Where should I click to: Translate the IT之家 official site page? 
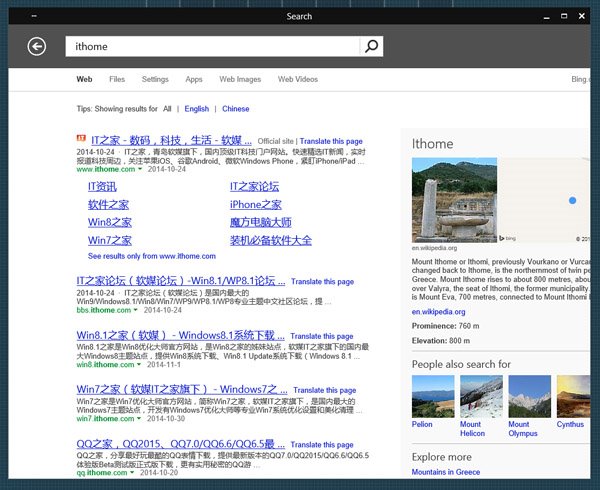[331, 141]
